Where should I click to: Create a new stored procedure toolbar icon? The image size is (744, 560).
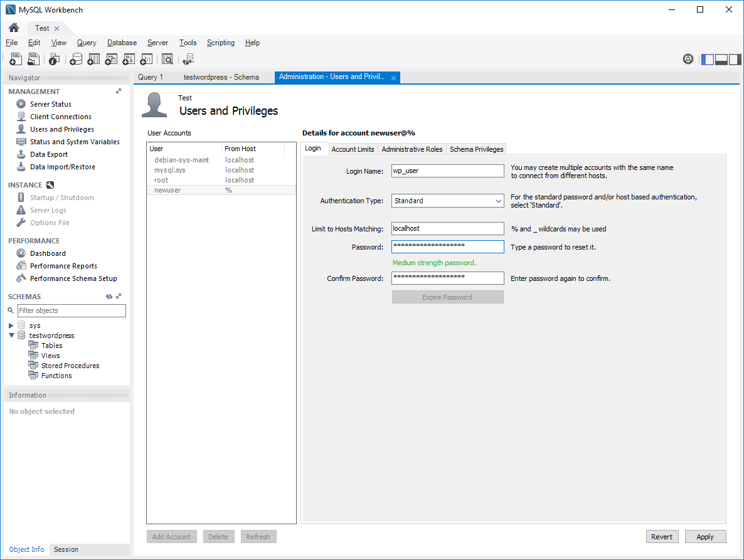tap(129, 59)
